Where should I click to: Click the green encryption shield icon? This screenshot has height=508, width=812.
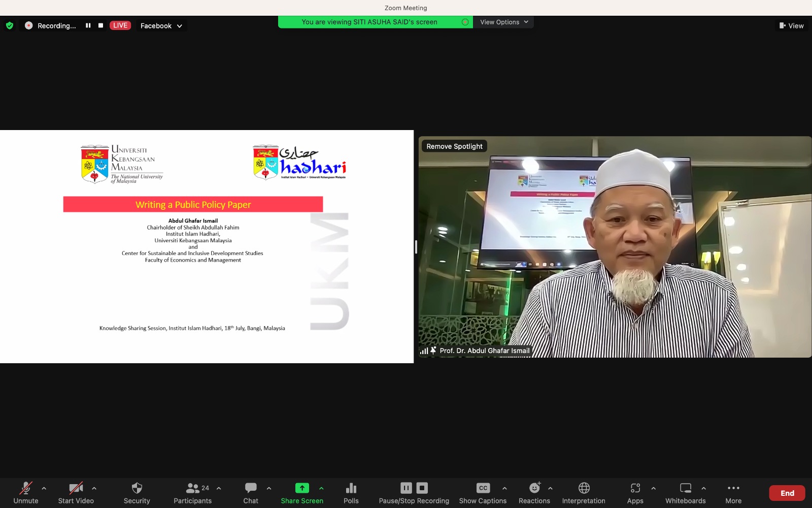coord(10,25)
